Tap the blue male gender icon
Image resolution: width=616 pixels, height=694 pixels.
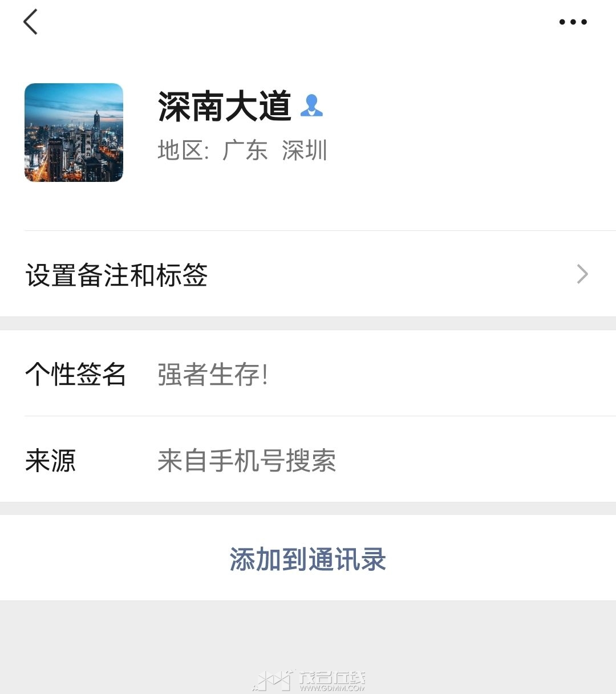coord(311,105)
